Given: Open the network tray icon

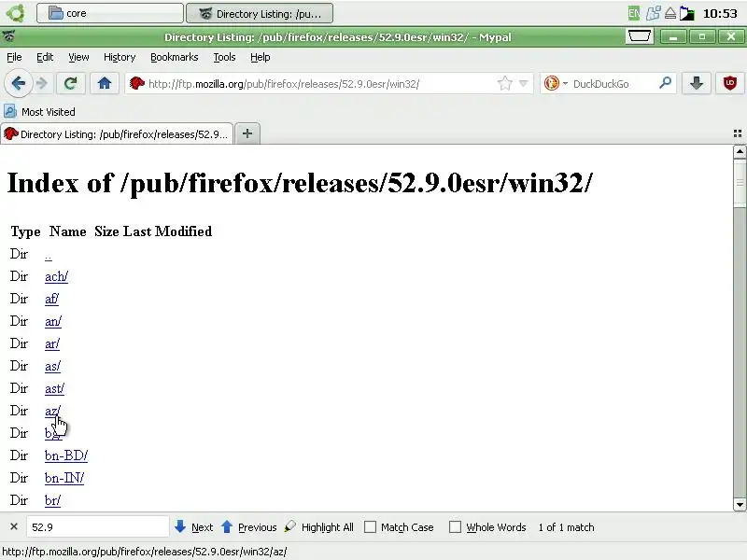Looking at the screenshot, I should coord(653,13).
